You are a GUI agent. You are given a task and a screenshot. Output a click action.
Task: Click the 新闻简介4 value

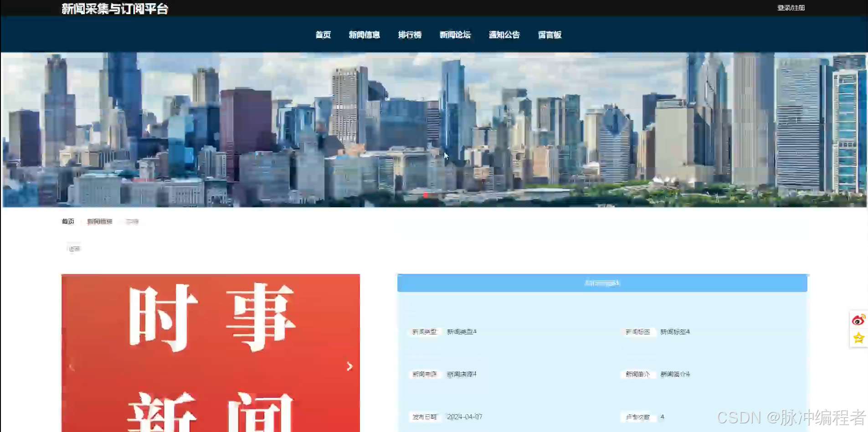[675, 374]
